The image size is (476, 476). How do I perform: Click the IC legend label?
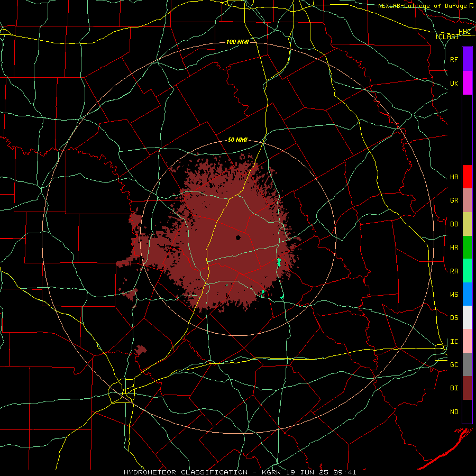point(454,342)
